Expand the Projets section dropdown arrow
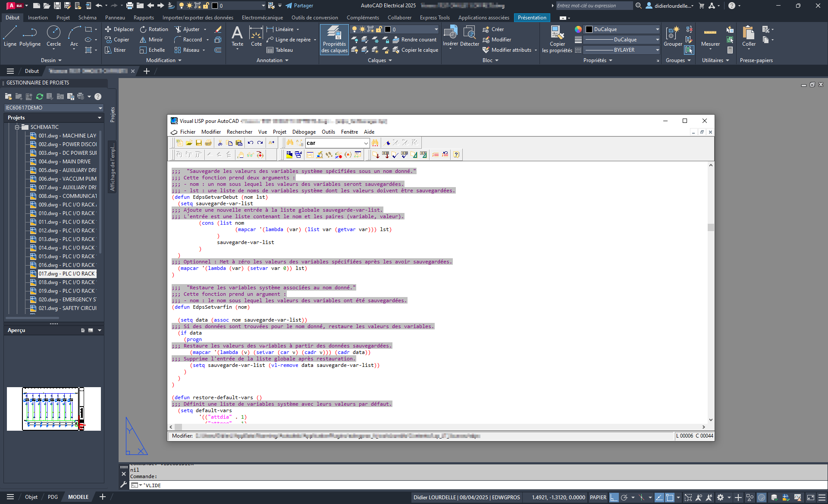Viewport: 828px width, 504px height. 100,118
